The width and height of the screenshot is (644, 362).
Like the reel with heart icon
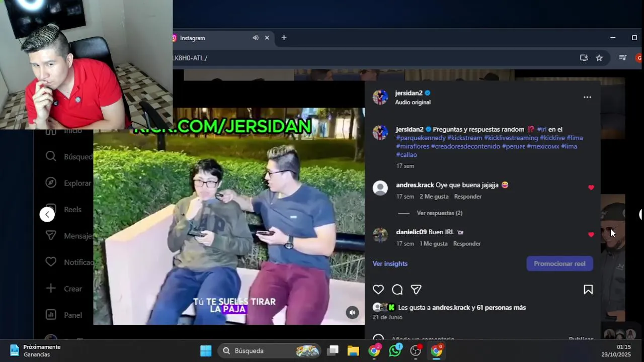[x=378, y=290]
